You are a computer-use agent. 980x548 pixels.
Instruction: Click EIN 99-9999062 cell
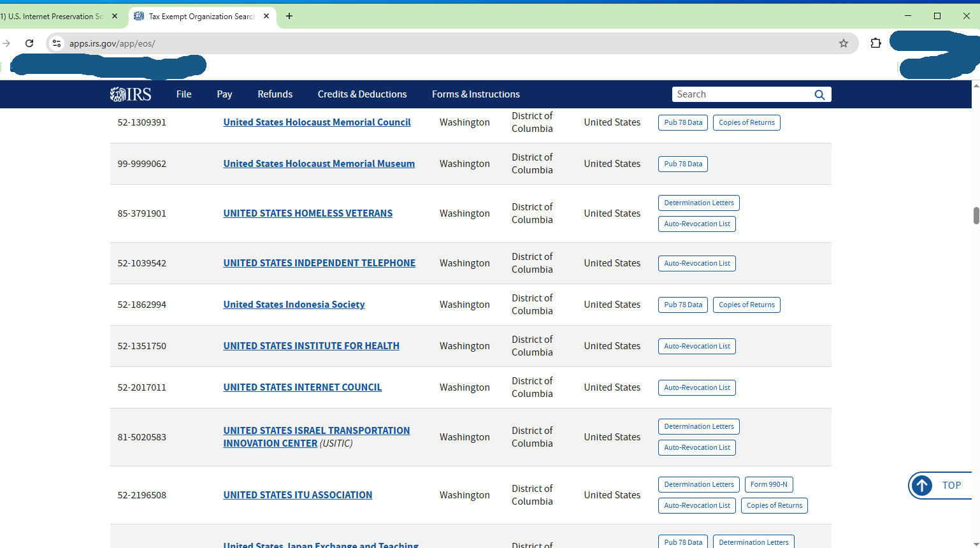click(x=141, y=164)
